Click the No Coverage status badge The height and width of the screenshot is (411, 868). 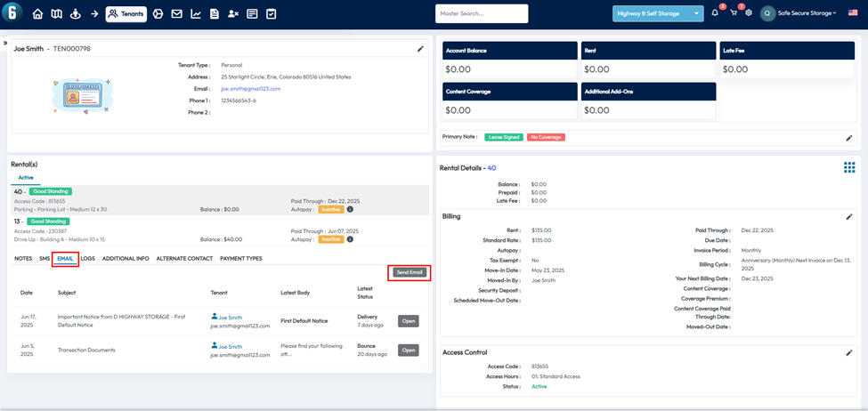tap(546, 138)
